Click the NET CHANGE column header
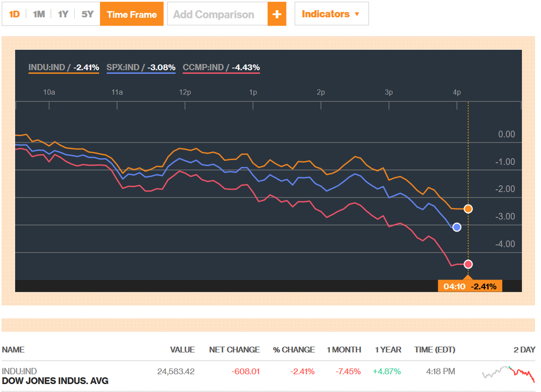 coord(234,350)
